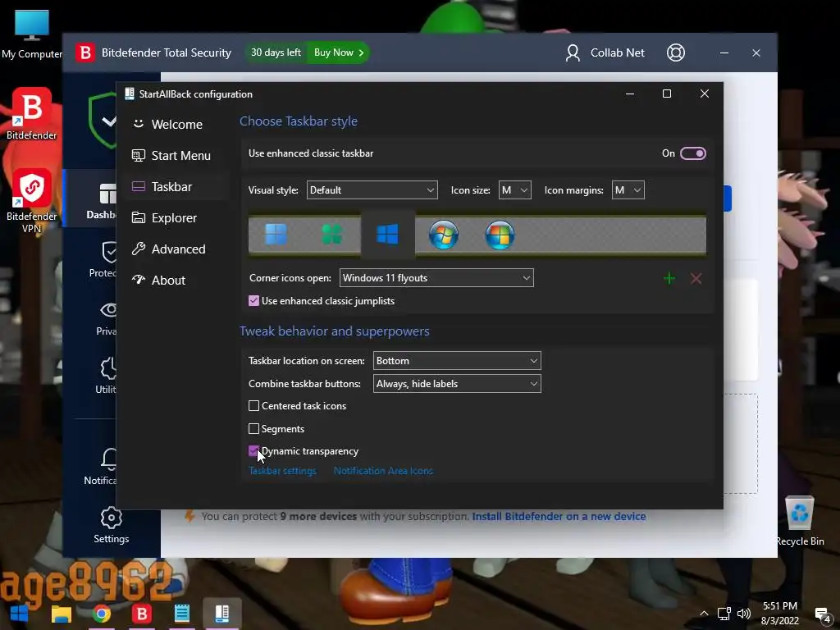Open Bitdefender help lifebuoy icon
The height and width of the screenshot is (630, 840).
pos(676,52)
